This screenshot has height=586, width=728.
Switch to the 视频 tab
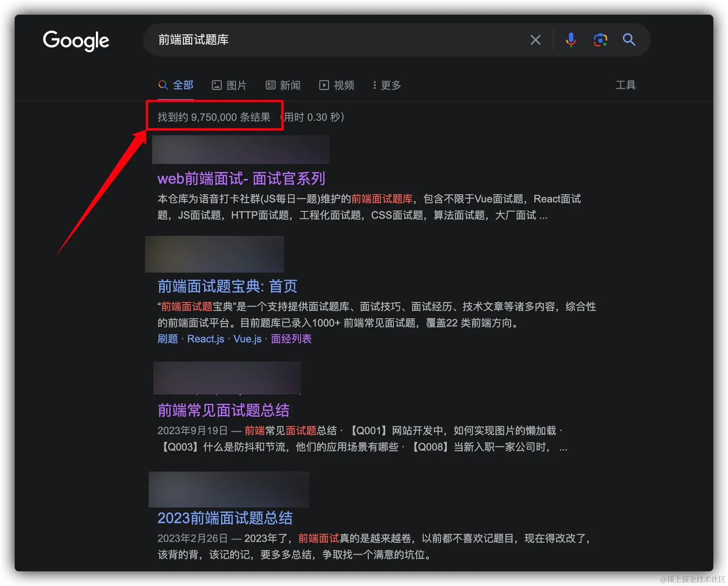(x=337, y=85)
